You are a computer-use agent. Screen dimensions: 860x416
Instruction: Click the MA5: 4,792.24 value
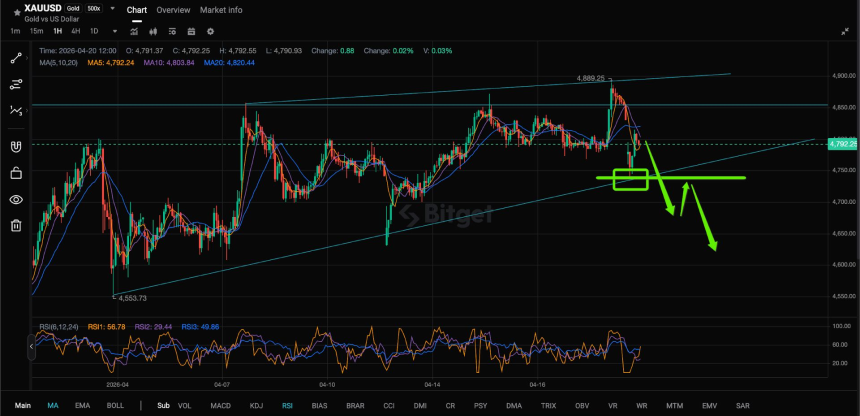[110, 63]
